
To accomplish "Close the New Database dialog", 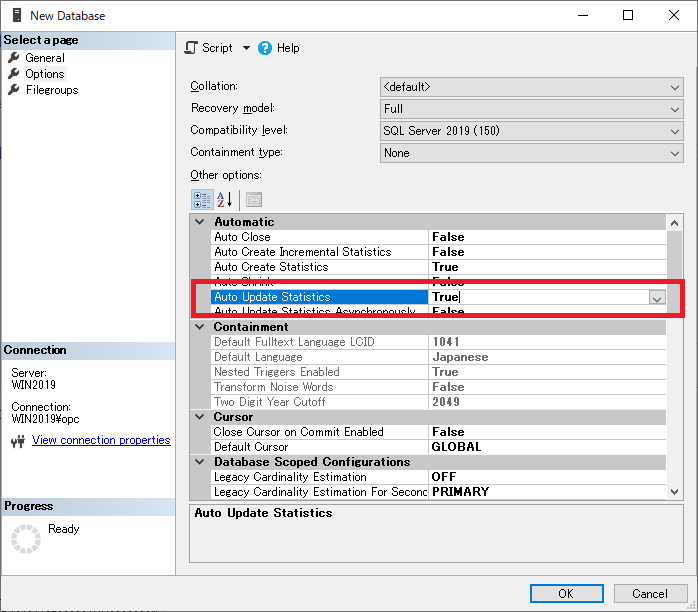I will [x=674, y=16].
